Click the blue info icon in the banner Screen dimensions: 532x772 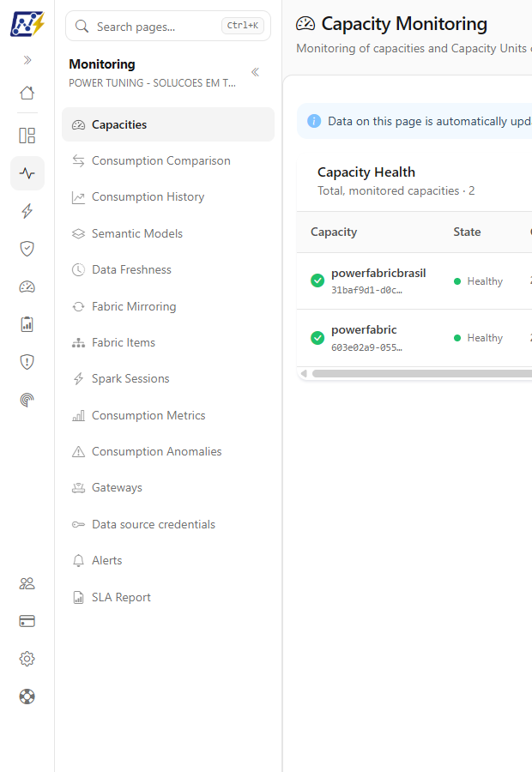pyautogui.click(x=314, y=121)
